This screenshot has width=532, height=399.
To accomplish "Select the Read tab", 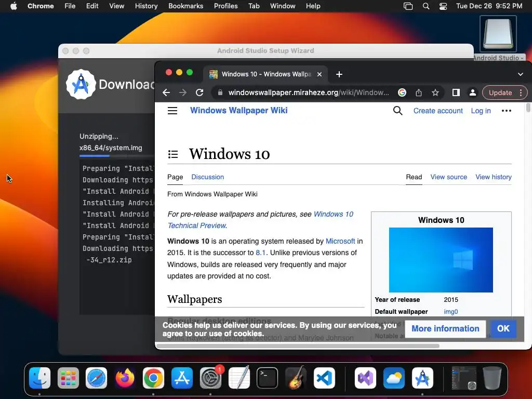I will tap(414, 177).
